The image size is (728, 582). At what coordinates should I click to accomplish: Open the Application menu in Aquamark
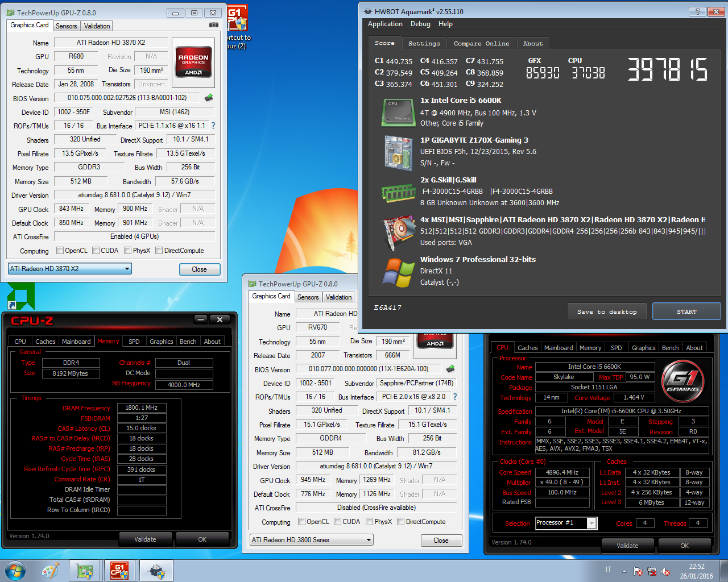tap(385, 24)
